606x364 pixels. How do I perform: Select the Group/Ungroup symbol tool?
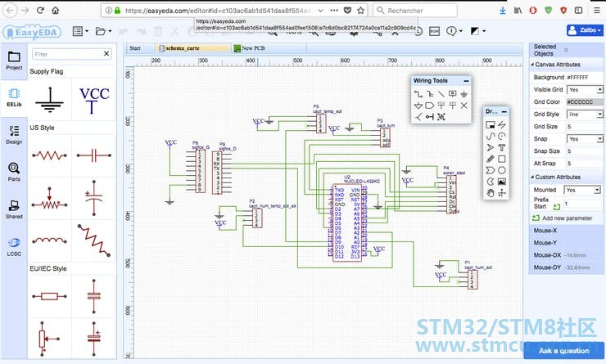click(x=441, y=117)
